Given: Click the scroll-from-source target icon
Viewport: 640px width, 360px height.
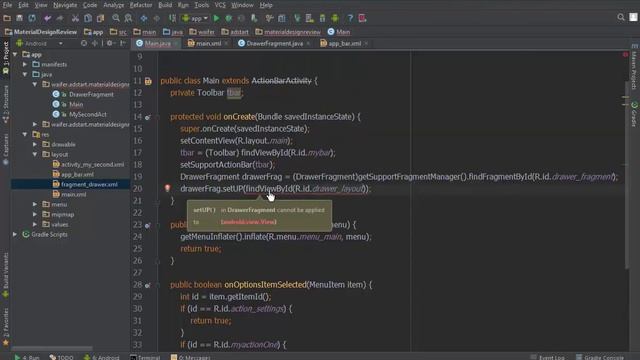Looking at the screenshot, I should (x=84, y=43).
